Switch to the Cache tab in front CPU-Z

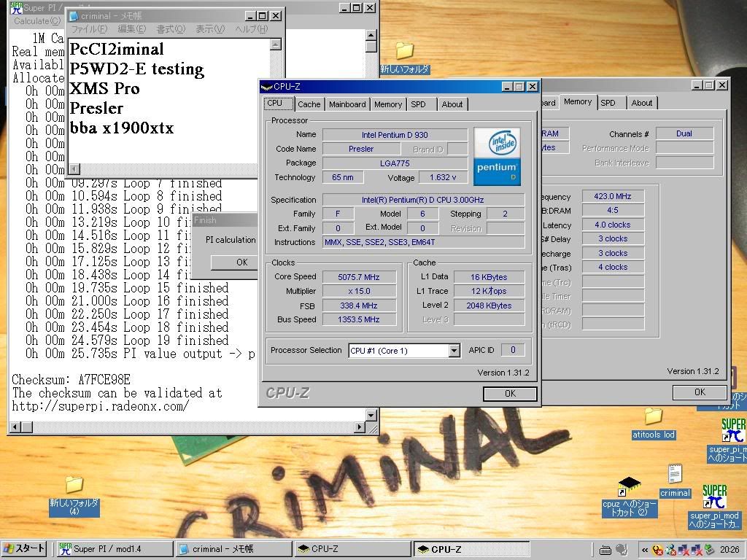pyautogui.click(x=309, y=104)
